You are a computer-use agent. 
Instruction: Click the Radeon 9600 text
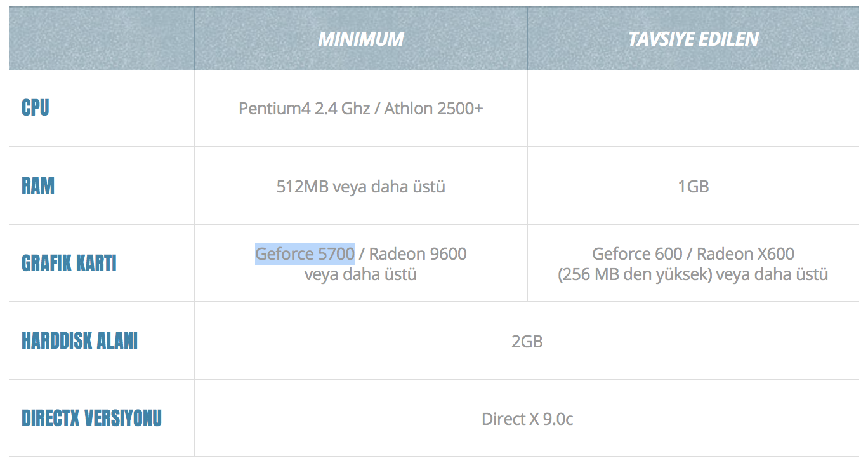418,254
